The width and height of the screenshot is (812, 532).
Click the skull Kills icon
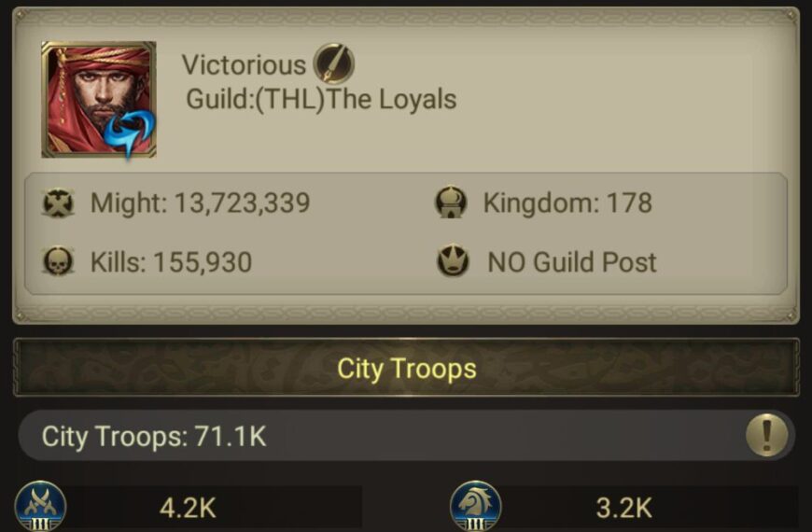(x=58, y=261)
